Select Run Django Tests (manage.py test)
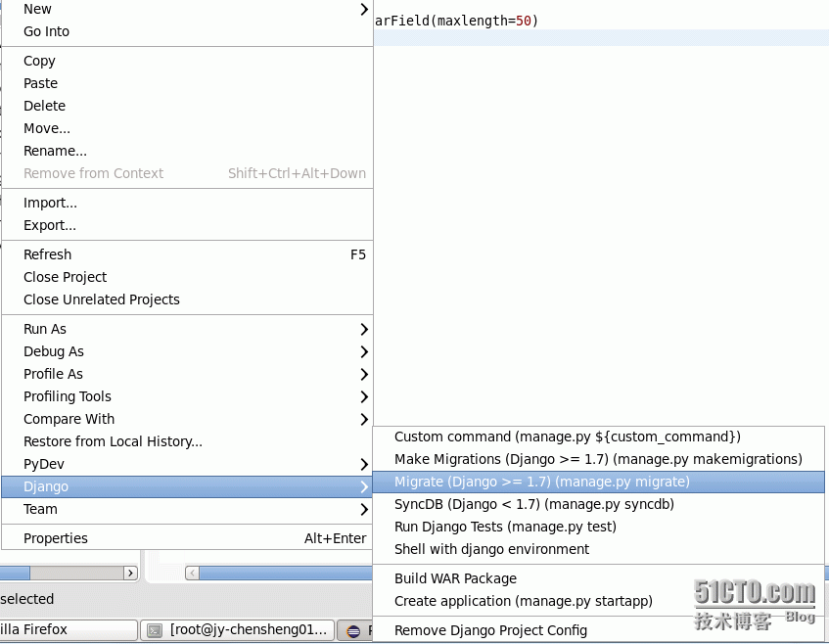 (598, 527)
